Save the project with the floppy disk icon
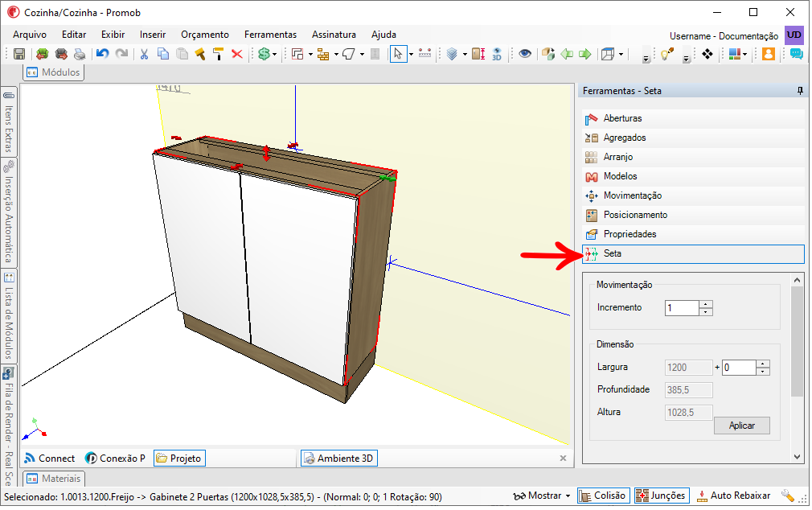812x510 pixels. point(19,54)
